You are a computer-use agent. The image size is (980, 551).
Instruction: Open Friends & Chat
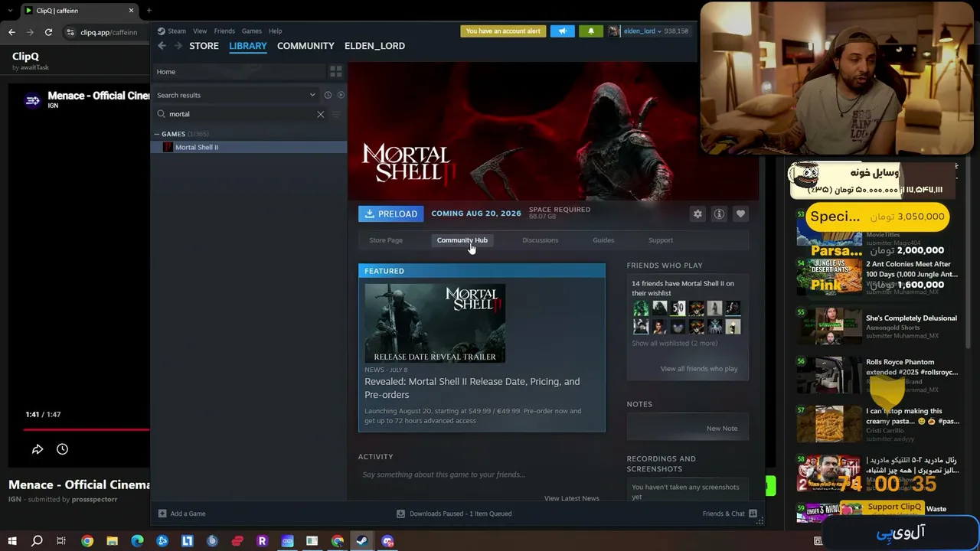click(724, 514)
